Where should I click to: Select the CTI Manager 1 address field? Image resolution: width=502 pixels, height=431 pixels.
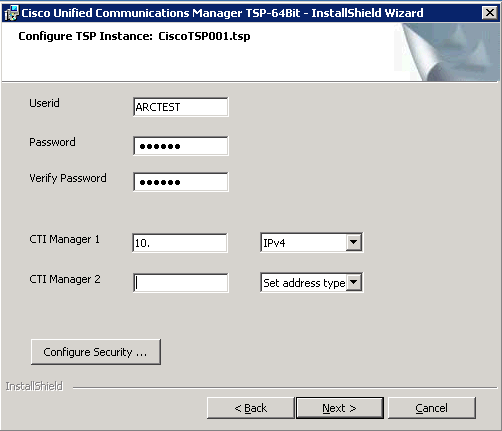point(180,243)
